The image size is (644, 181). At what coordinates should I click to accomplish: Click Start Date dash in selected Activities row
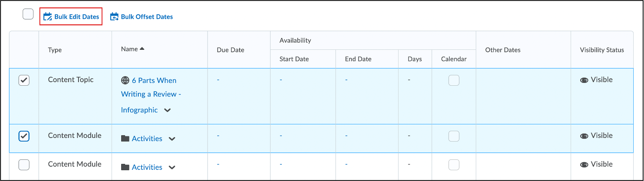coord(281,136)
